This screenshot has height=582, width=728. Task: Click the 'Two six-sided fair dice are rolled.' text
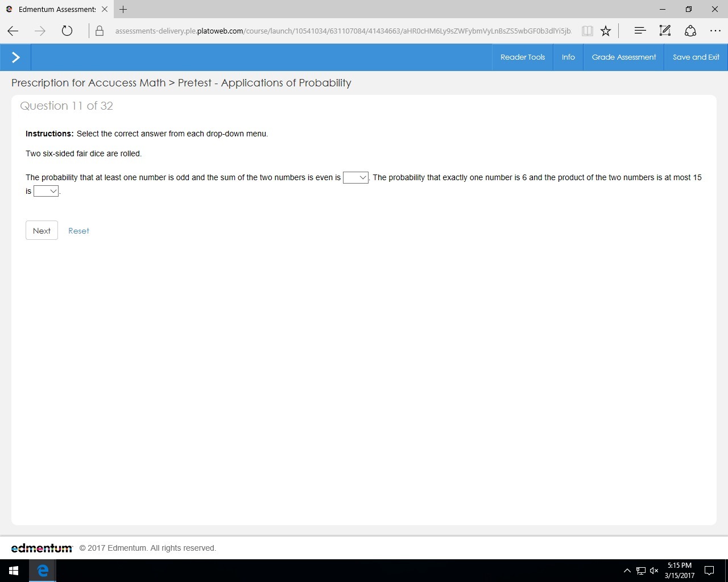pyautogui.click(x=84, y=153)
